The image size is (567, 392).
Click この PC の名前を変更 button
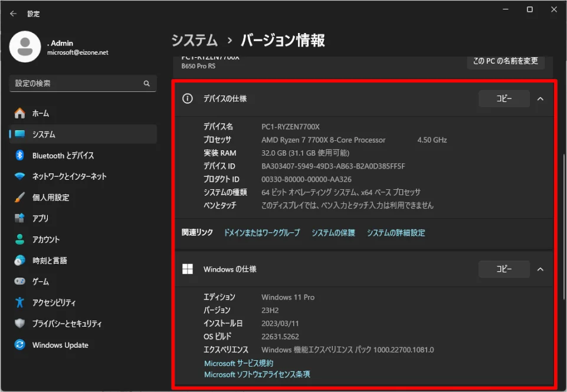[506, 61]
